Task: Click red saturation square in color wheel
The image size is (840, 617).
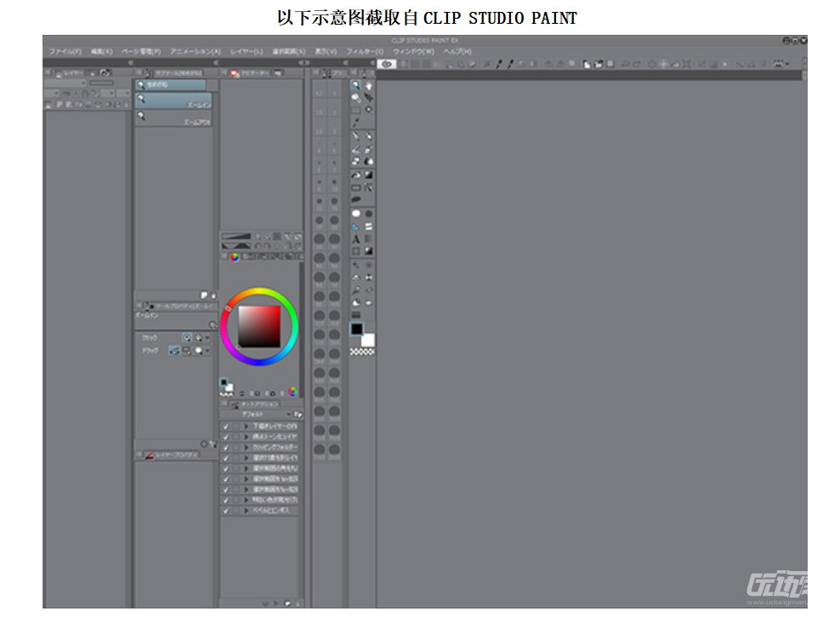Action: click(259, 326)
